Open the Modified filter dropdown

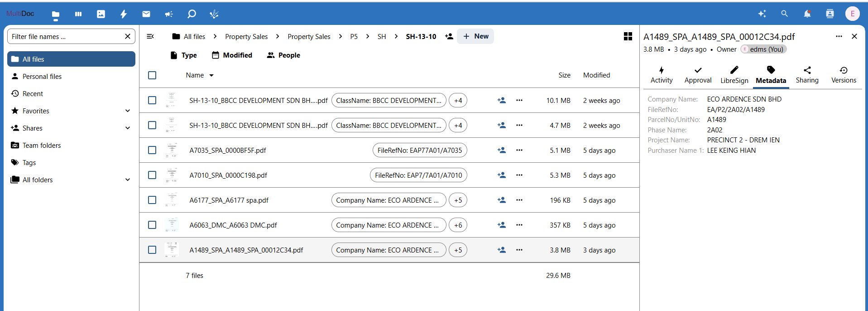(232, 55)
